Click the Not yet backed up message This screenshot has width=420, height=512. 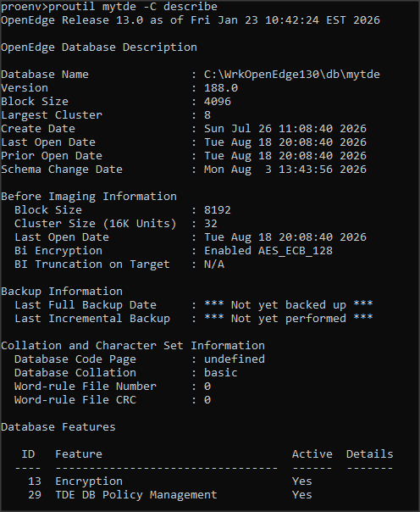[289, 305]
